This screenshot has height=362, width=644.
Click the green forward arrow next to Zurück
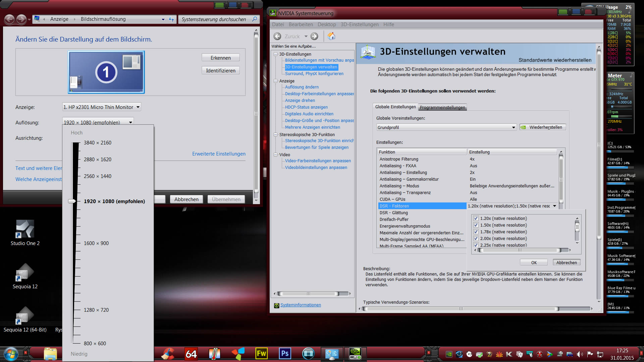pos(314,36)
